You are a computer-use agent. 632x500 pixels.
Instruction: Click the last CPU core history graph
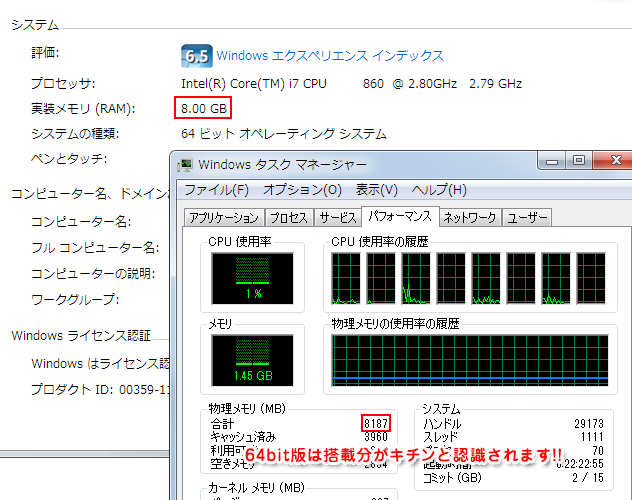click(x=591, y=278)
